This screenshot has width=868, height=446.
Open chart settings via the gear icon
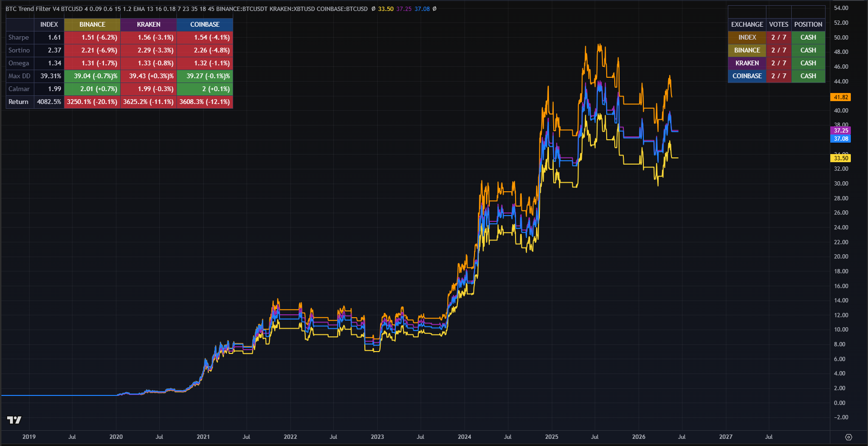848,437
